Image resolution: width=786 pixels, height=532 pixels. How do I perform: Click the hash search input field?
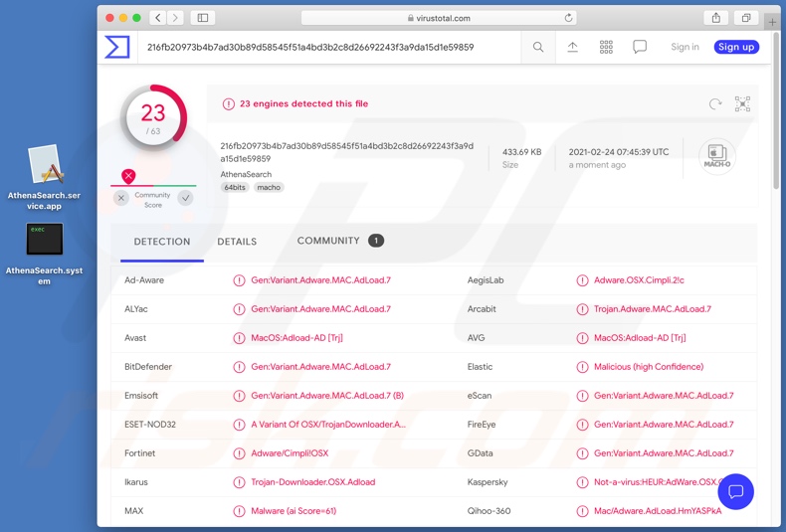pos(330,47)
